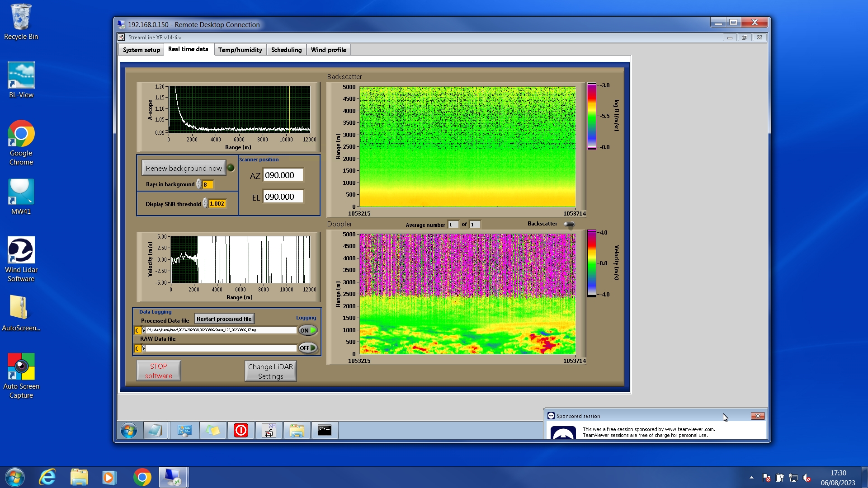Toggle RAW Data file logging OFF switch

coord(308,348)
